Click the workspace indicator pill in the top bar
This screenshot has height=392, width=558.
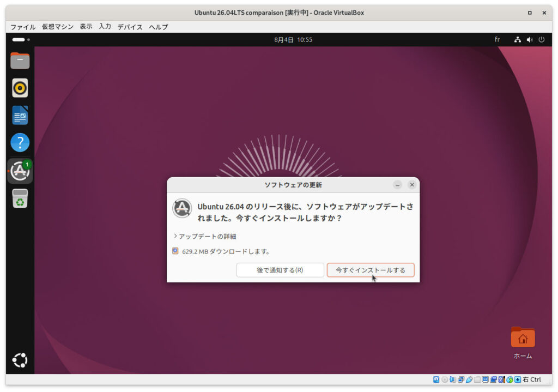tap(19, 39)
